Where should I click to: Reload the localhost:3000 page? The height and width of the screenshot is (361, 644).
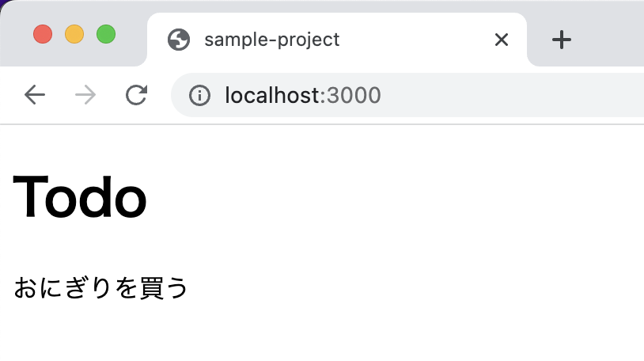(136, 95)
